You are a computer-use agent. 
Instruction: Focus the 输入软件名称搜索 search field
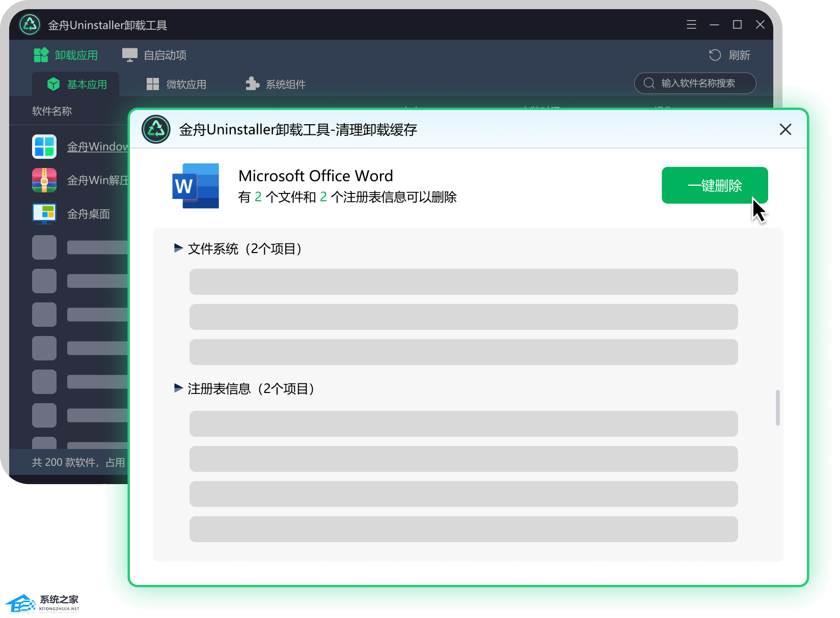click(x=695, y=83)
